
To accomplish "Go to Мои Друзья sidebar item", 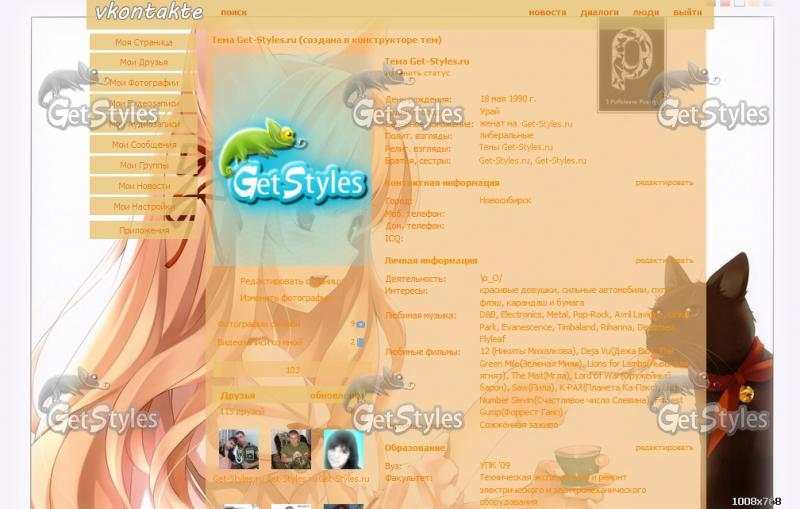I will [x=143, y=62].
